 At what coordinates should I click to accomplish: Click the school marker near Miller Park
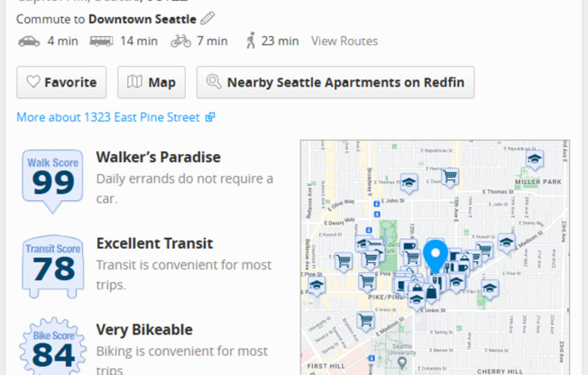535,160
